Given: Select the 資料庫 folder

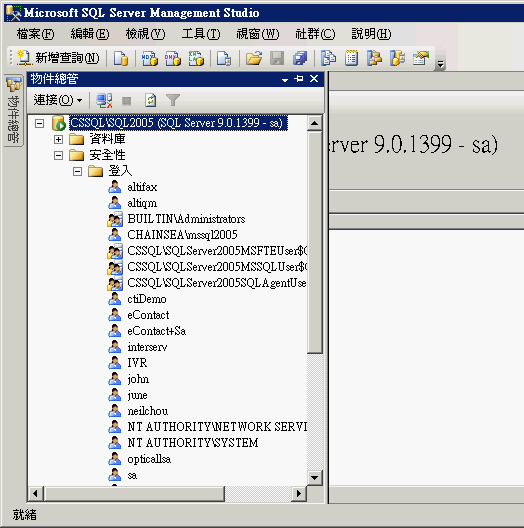Looking at the screenshot, I should pos(107,139).
